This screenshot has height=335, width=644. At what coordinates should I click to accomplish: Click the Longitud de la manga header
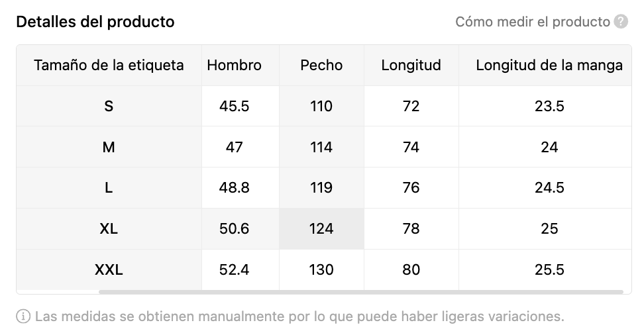click(x=549, y=65)
